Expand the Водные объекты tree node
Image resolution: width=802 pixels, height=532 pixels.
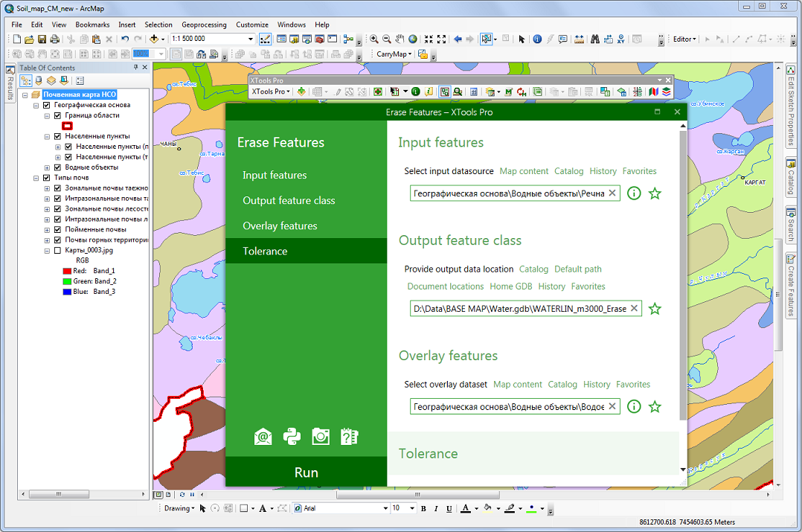47,167
